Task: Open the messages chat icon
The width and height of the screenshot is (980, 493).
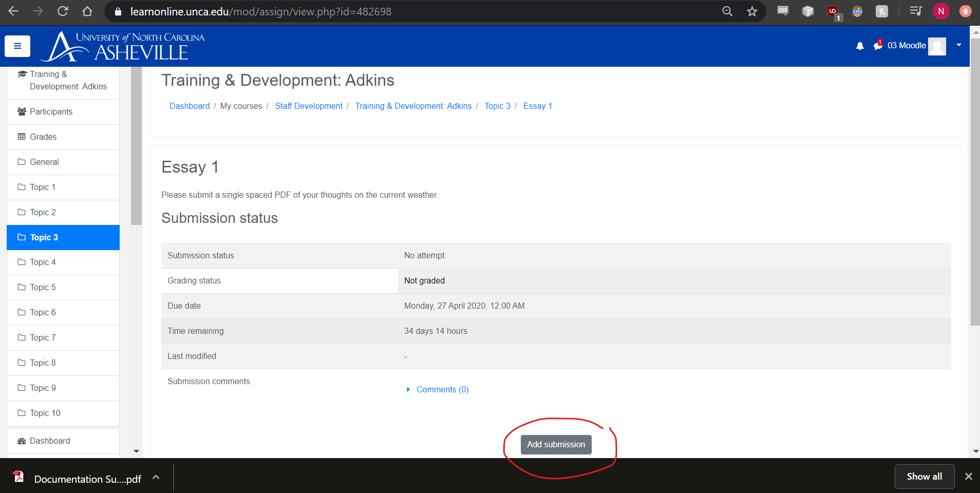Action: pos(877,46)
